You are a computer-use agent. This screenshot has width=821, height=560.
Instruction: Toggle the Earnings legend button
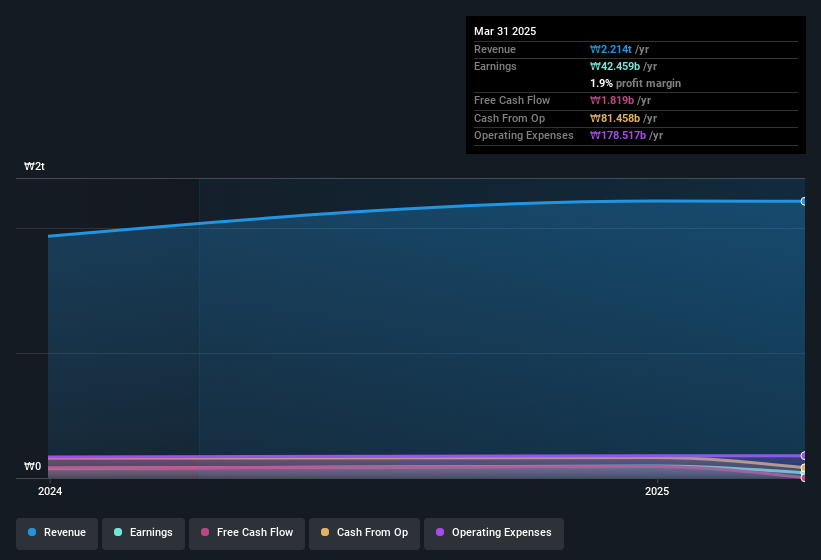(143, 533)
